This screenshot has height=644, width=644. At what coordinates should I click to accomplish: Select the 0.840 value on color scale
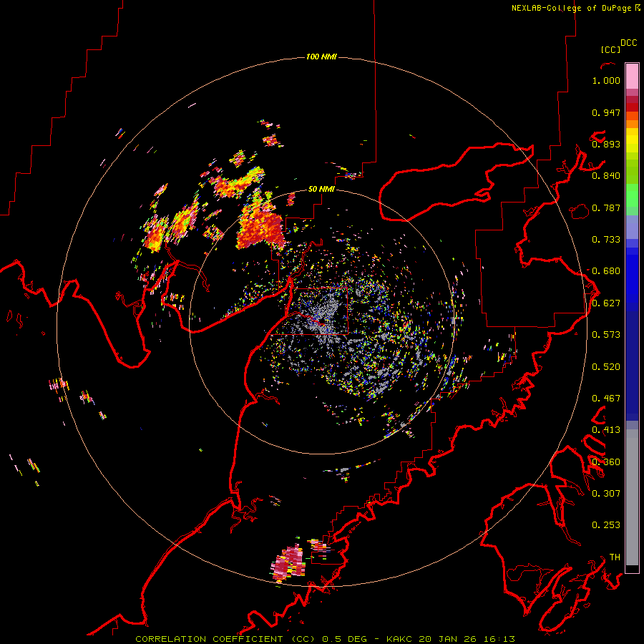606,176
